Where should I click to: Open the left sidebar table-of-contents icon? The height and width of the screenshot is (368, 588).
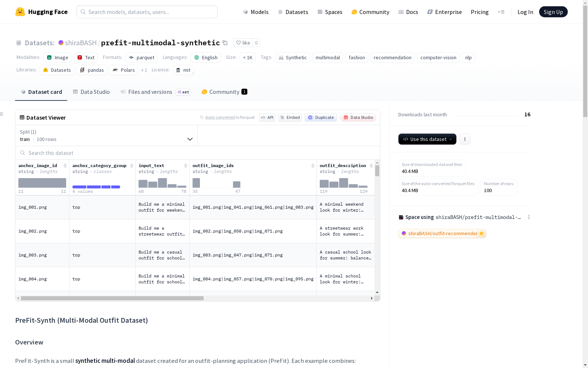tap(2, 114)
